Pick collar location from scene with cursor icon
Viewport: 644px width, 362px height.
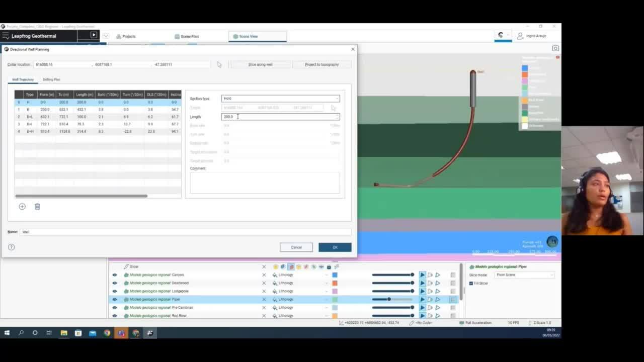[x=219, y=64]
